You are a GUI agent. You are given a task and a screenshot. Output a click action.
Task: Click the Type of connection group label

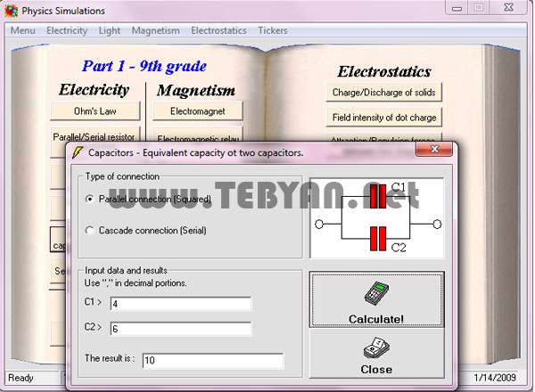click(x=122, y=176)
